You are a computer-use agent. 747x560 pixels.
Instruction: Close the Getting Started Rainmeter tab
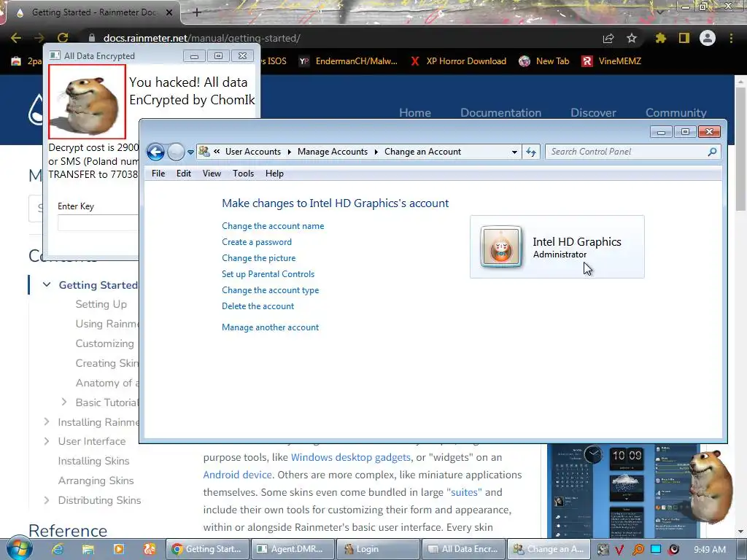169,12
